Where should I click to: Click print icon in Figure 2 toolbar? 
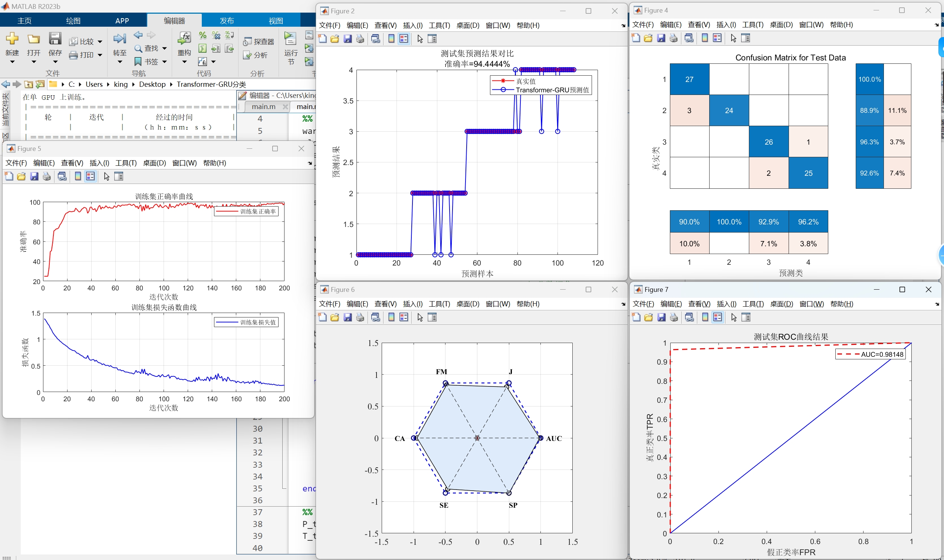360,39
